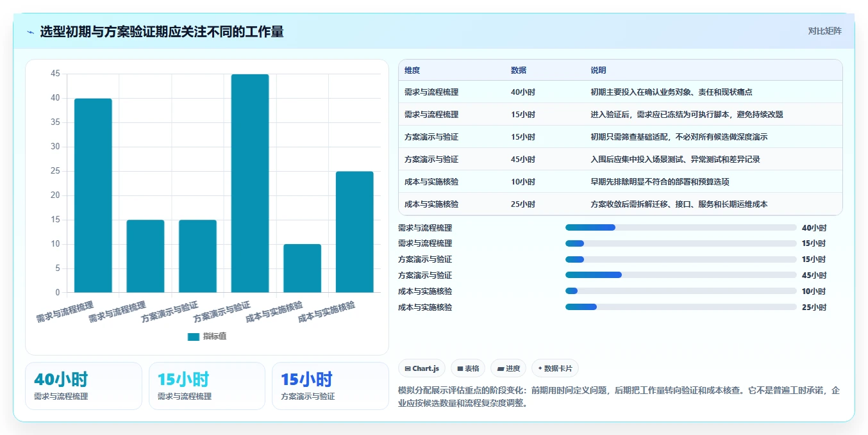
Task: Click the 说明 column header
Action: 598,70
